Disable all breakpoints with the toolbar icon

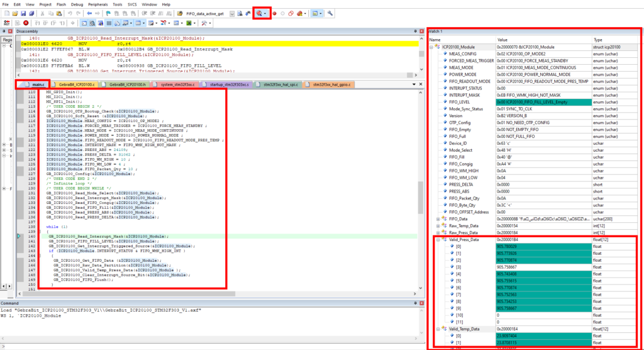coord(291,14)
